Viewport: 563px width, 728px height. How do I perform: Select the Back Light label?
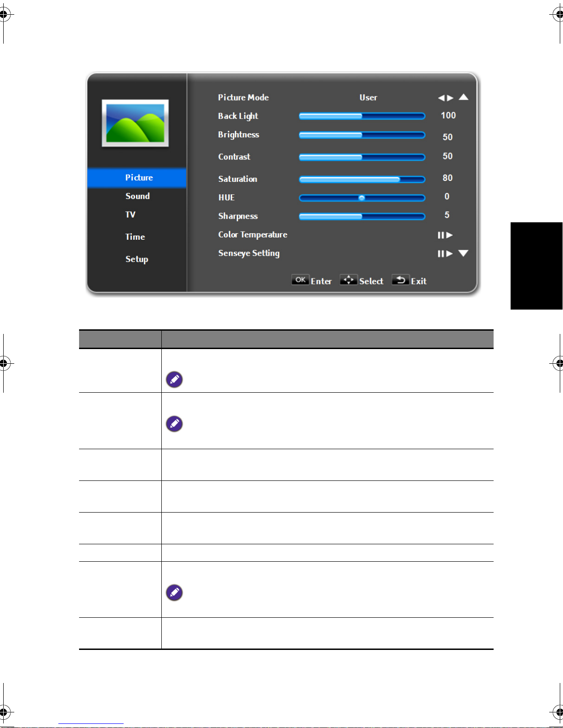pos(238,116)
